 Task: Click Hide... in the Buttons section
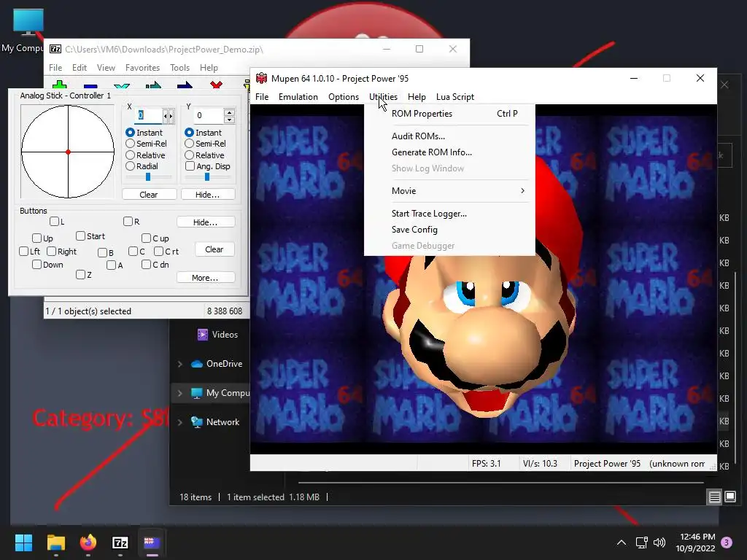[206, 222]
